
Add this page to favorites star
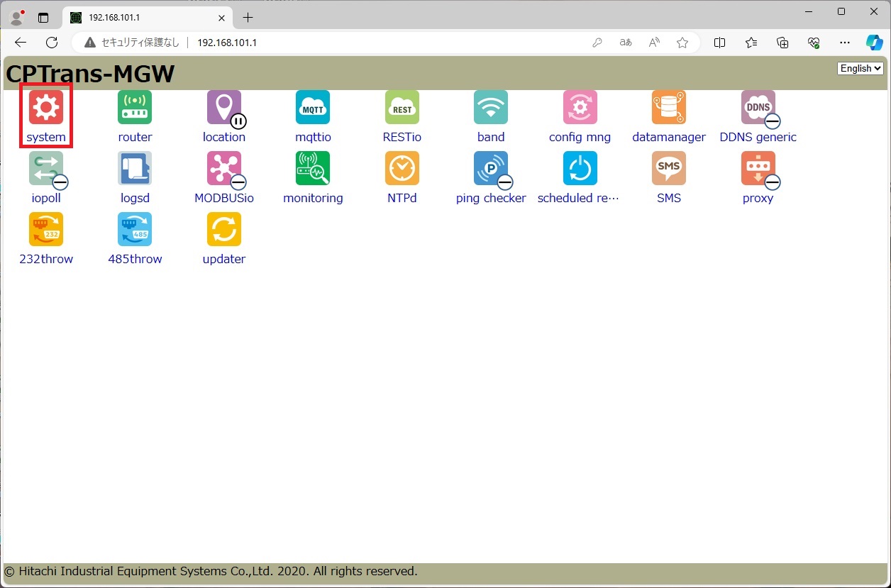(x=682, y=43)
